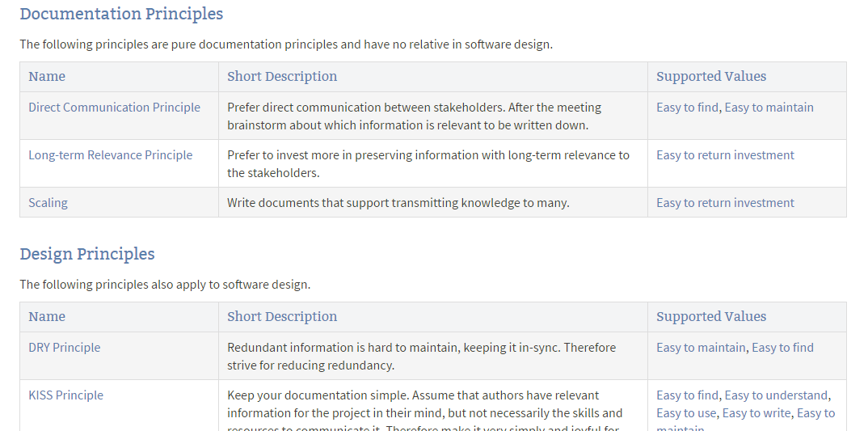Screen dimensions: 868x431
Task: Click Easy to find in DRY Principle row
Action: (x=782, y=348)
